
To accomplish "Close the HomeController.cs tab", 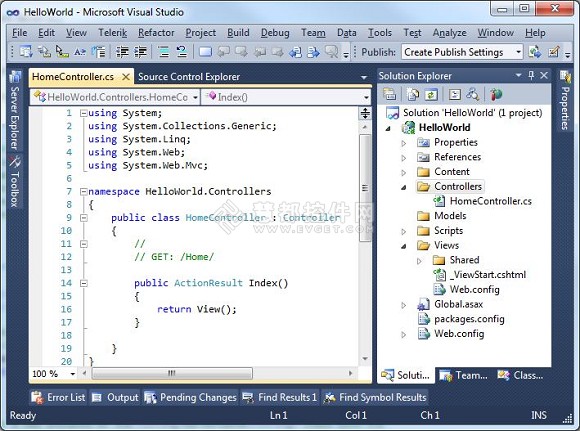I will click(126, 77).
